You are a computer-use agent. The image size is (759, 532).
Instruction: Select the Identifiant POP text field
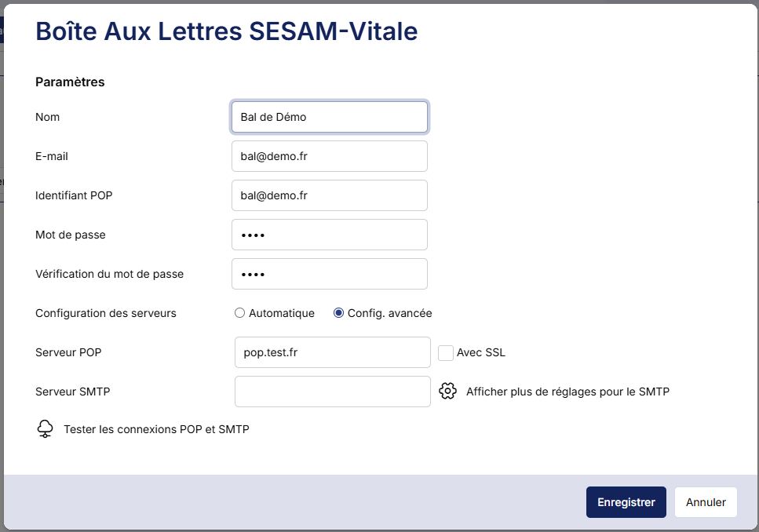(x=330, y=195)
